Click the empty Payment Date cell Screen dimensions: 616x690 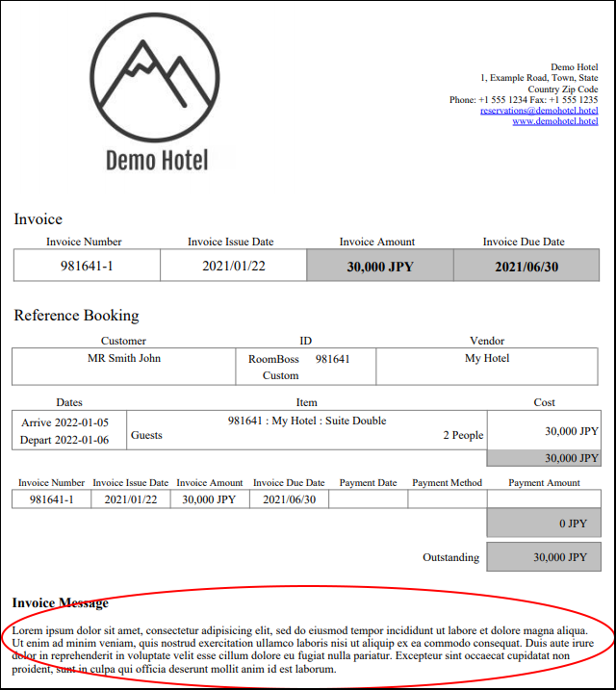[368, 499]
